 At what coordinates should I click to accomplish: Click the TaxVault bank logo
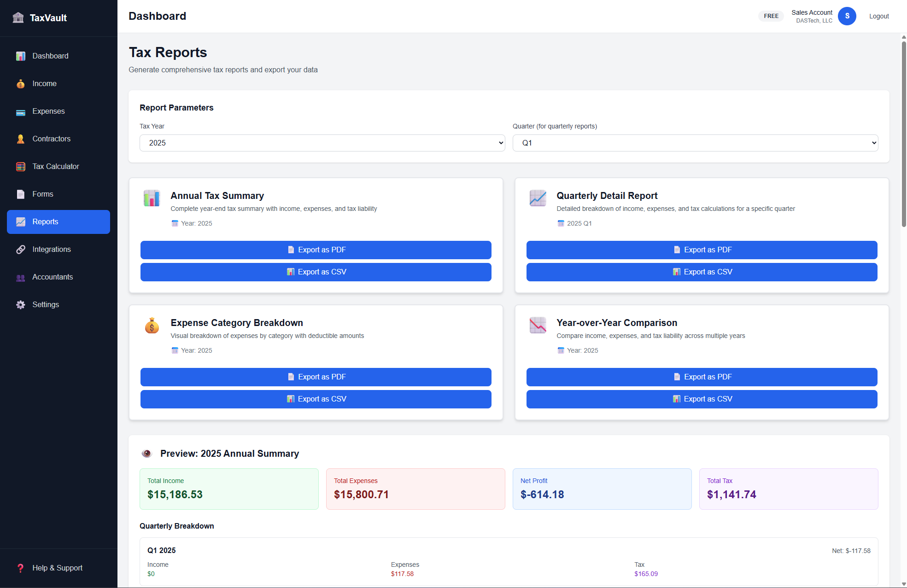click(x=18, y=17)
